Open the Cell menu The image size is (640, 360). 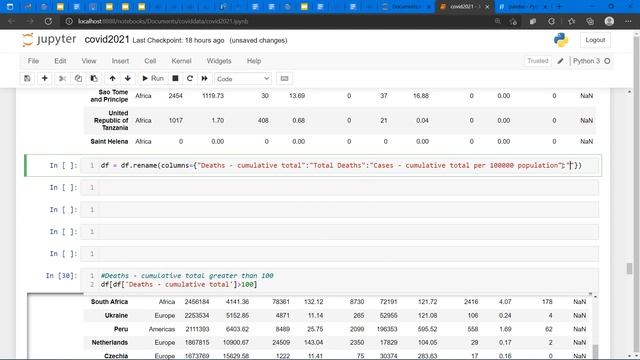click(150, 61)
